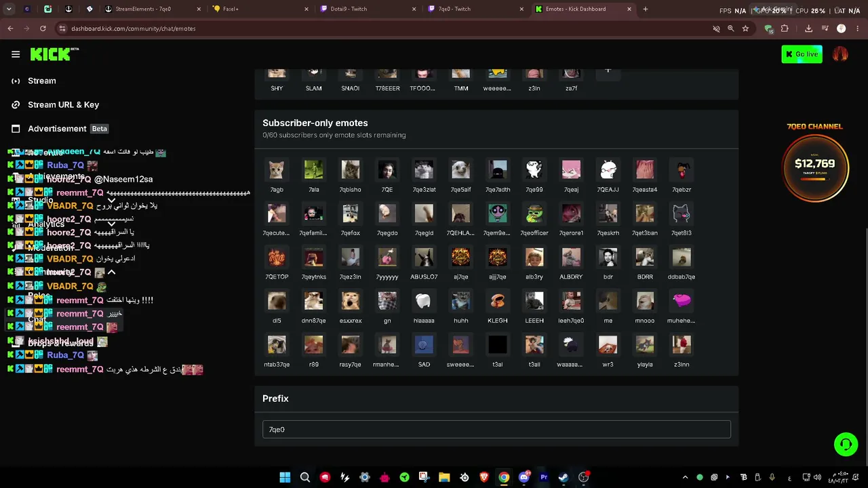Open the browser extensions puzzle icon
The image size is (868, 488).
(785, 28)
